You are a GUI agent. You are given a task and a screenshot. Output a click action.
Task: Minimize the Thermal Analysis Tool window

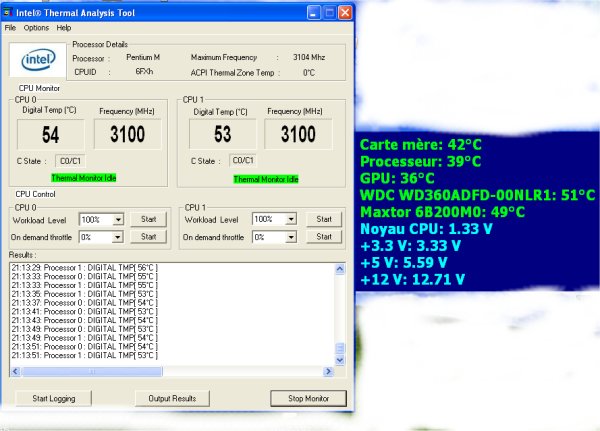[313, 13]
